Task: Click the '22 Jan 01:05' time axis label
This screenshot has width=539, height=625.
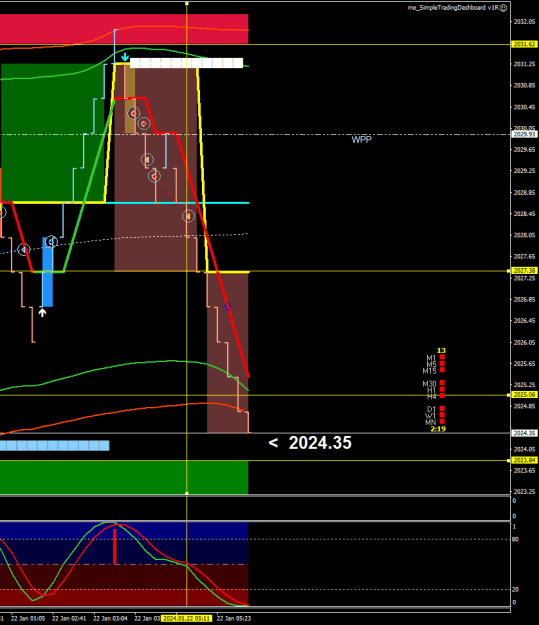Action: point(28,619)
